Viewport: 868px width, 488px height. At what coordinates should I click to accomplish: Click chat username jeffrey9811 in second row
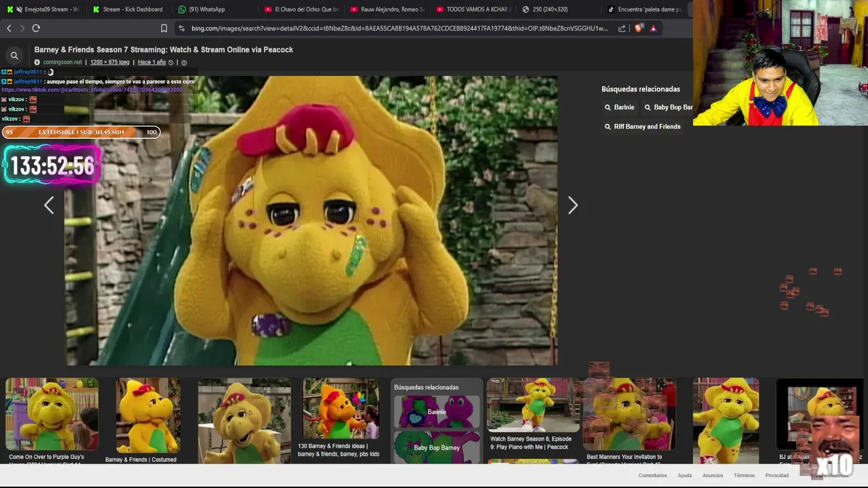[x=28, y=81]
